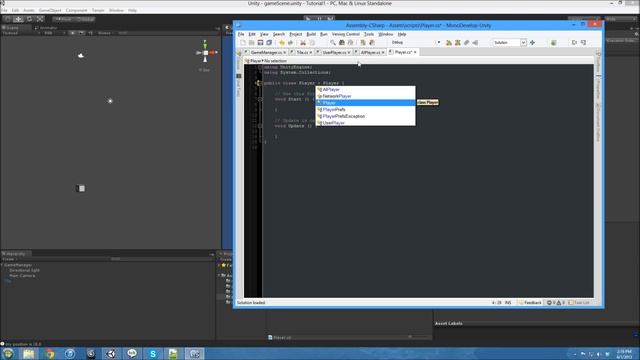Click the Find magnifier icon in MonoDevelop toolbar
The height and width of the screenshot is (360, 640).
click(x=333, y=42)
